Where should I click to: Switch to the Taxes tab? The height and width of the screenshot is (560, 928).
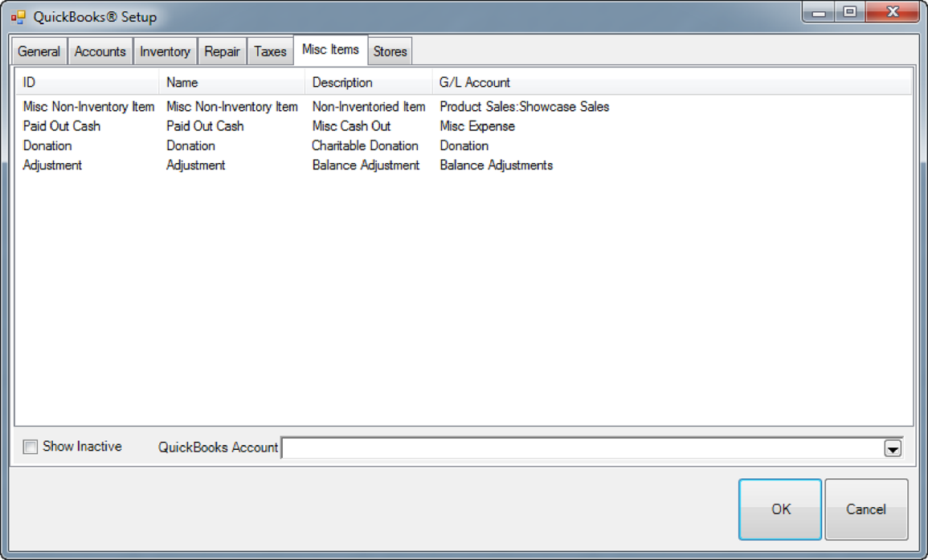270,51
